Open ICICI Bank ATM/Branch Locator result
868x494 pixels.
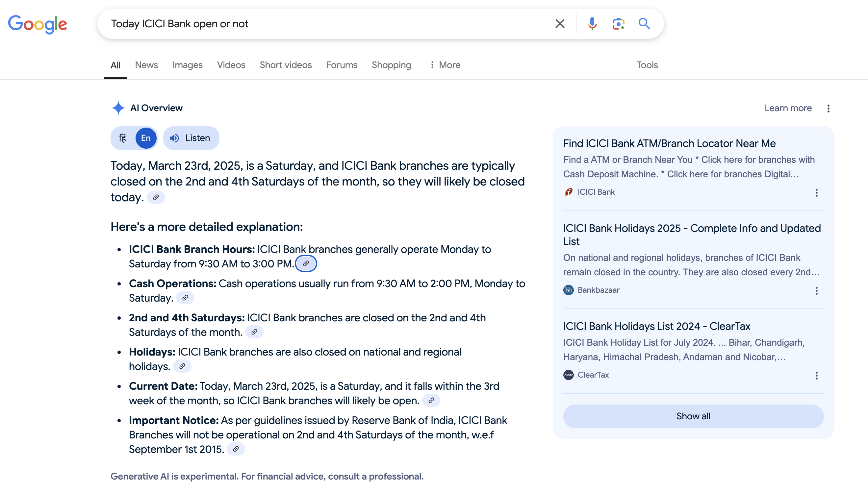coord(669,143)
